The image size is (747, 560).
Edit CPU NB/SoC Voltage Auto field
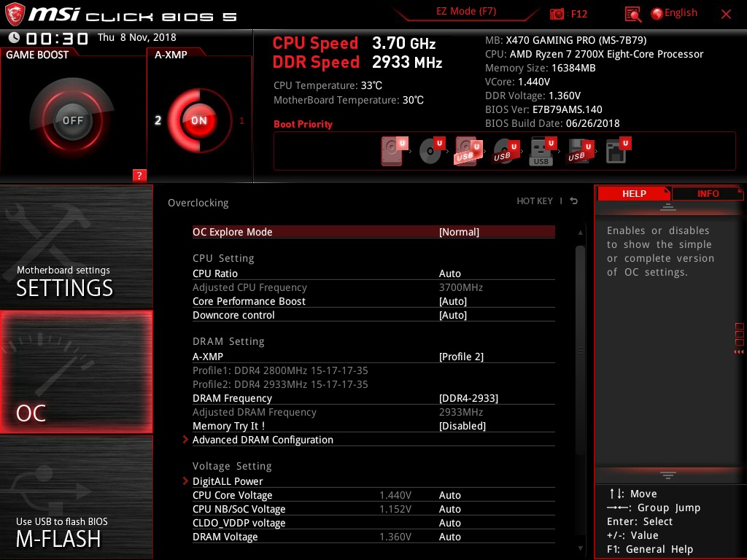449,509
